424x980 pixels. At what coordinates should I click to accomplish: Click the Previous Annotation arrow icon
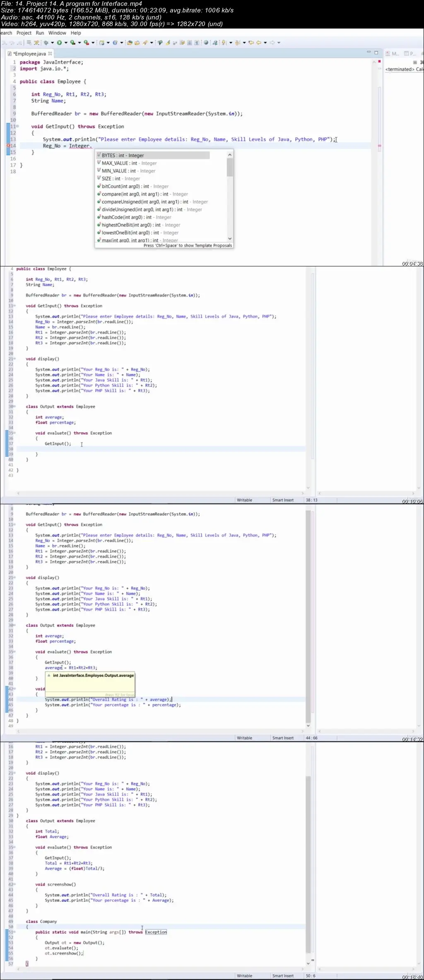point(237,42)
